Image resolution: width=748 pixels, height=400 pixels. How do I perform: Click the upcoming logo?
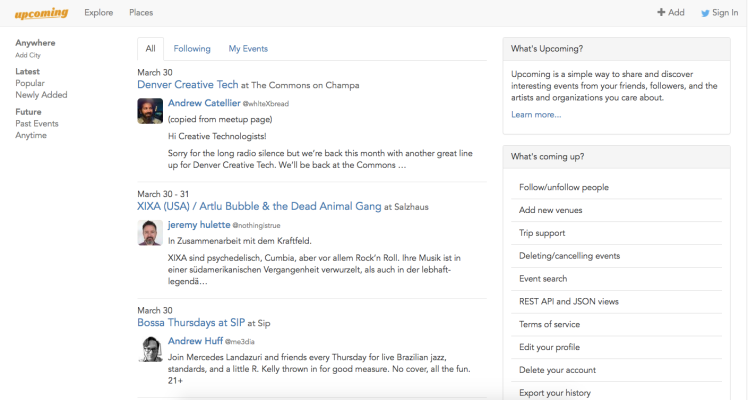pos(41,13)
